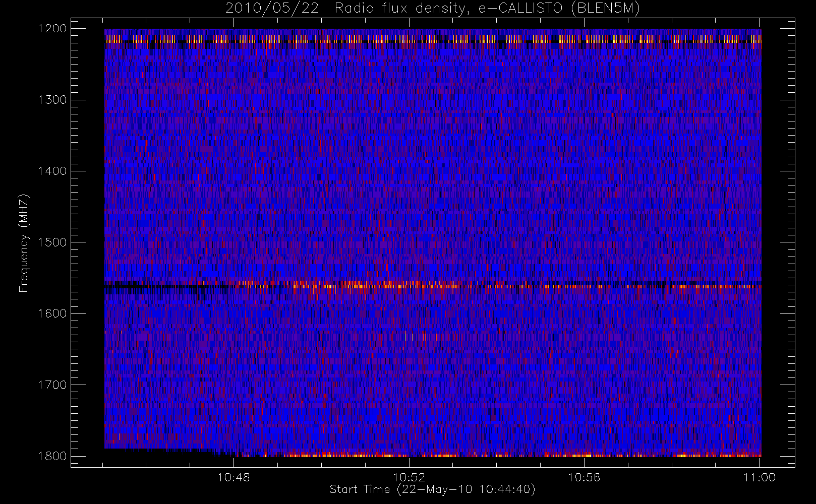The image size is (816, 504).
Task: Click the 1600 frequency tick label
Action: click(x=52, y=313)
